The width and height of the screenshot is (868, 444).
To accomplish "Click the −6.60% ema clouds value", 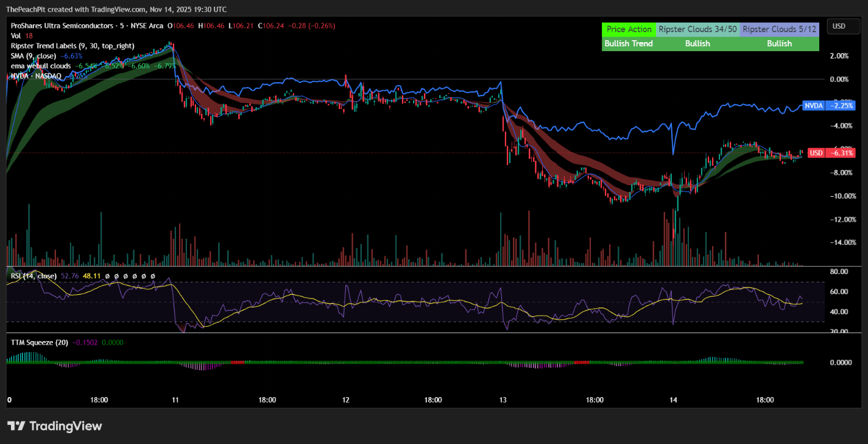I will (138, 66).
